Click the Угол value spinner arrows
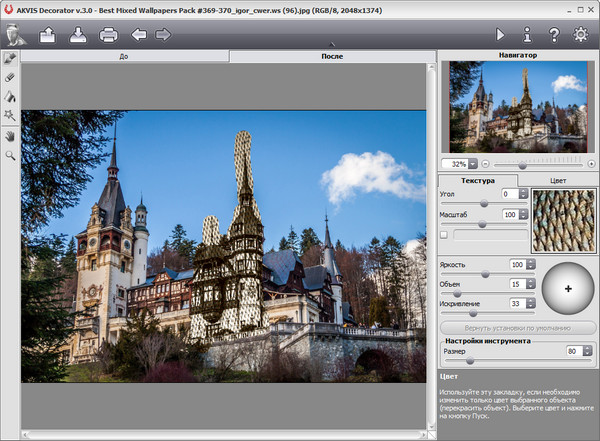Image resolution: width=600 pixels, height=441 pixels. click(525, 193)
